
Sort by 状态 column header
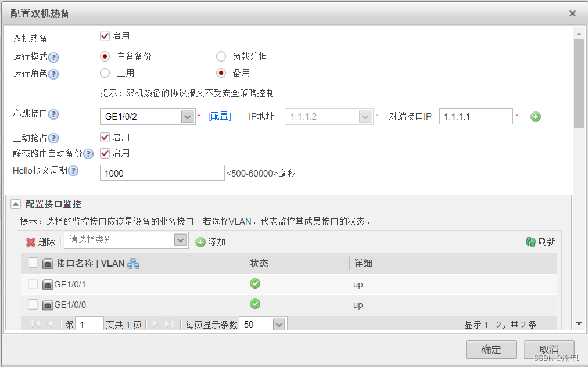[259, 264]
